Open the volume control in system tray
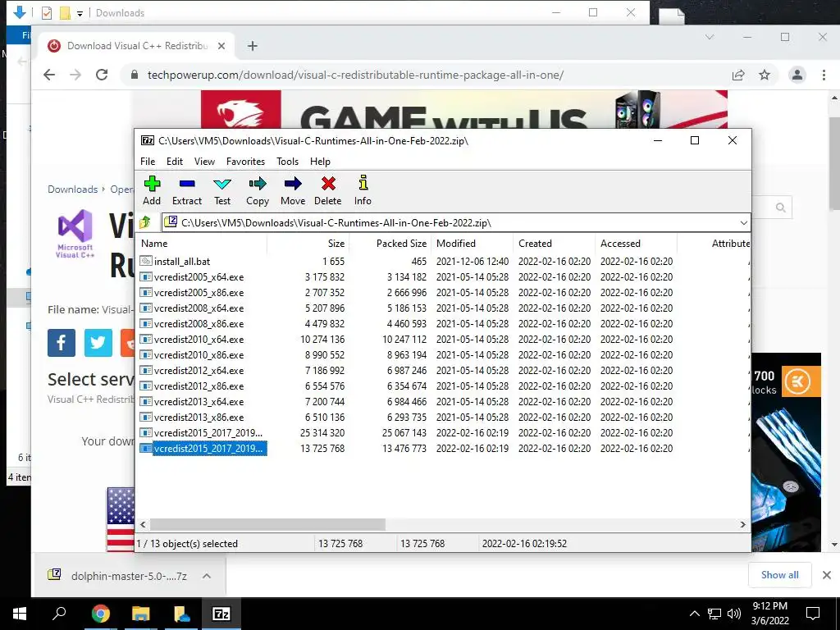 point(734,614)
